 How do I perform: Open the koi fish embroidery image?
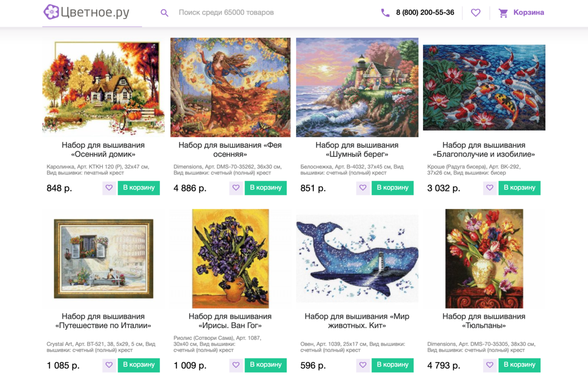[x=484, y=88]
